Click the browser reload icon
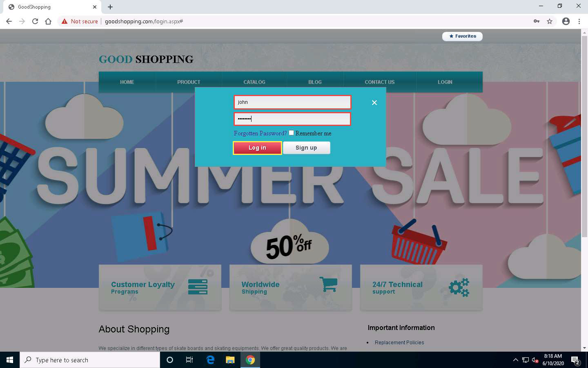This screenshot has width=588, height=368. point(35,21)
